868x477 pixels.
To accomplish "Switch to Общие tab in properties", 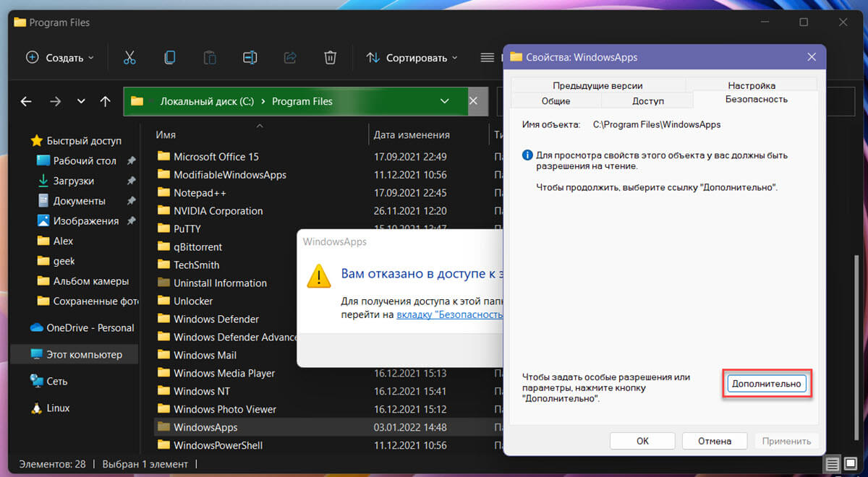I will 556,101.
